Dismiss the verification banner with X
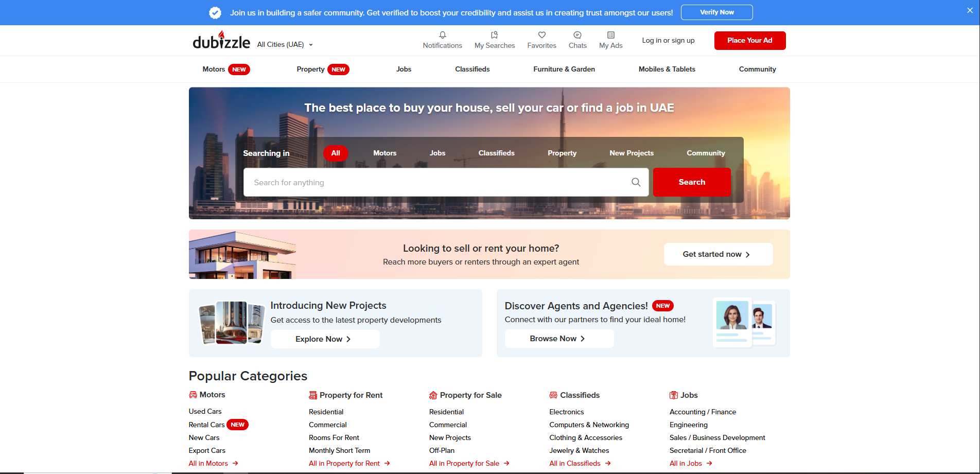Screen dimensions: 980x474 pyautogui.click(x=970, y=10)
